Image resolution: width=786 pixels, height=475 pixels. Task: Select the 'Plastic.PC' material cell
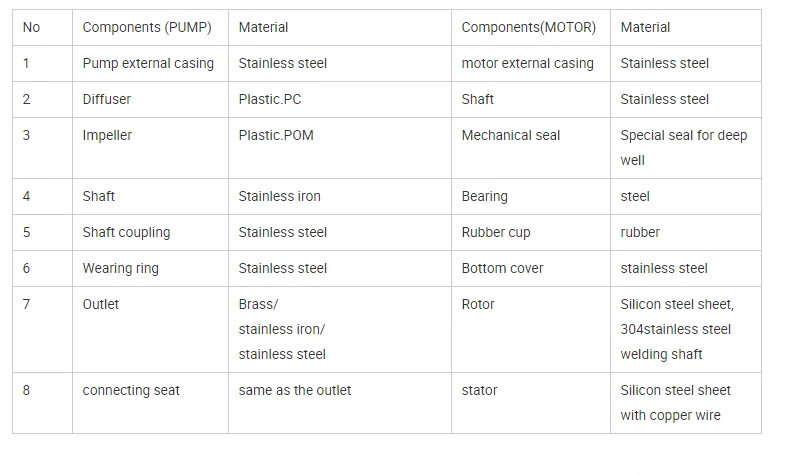[340, 100]
